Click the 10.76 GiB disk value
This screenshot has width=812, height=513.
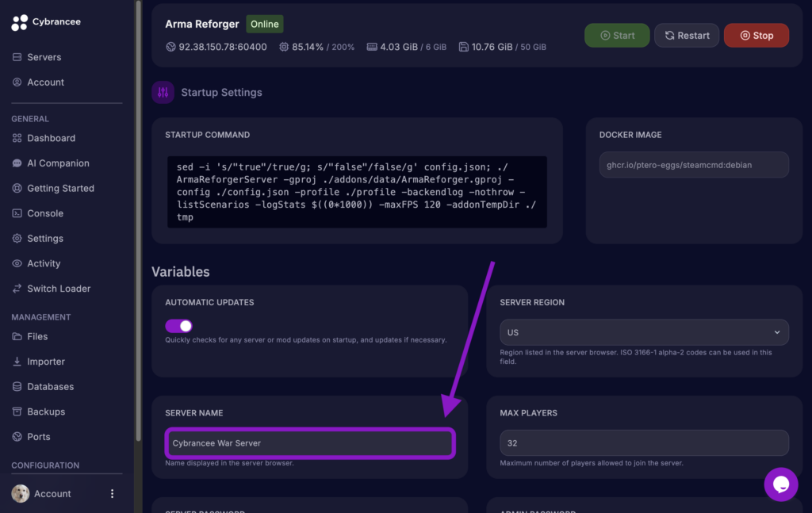492,47
